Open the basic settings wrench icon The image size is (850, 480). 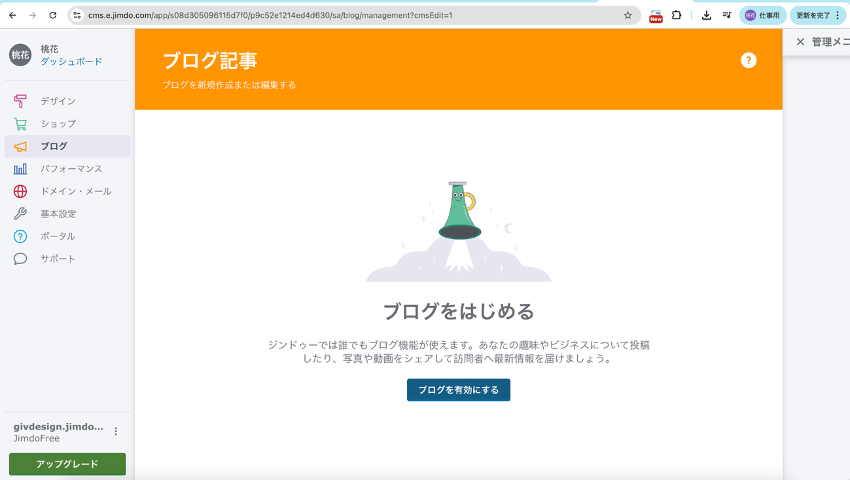(x=20, y=214)
